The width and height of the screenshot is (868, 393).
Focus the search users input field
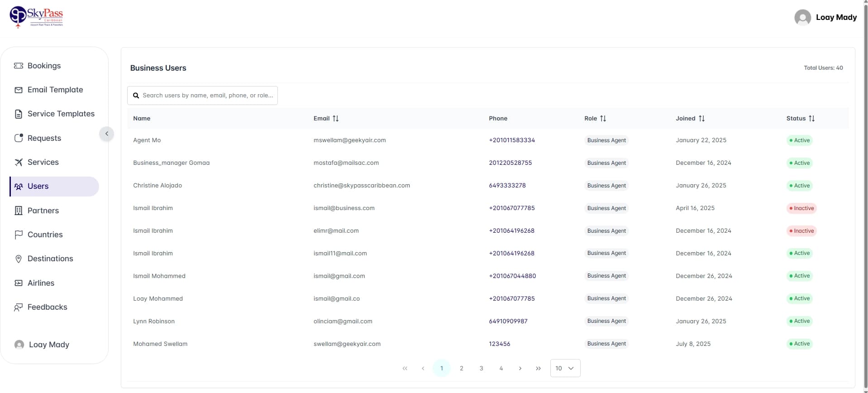202,96
